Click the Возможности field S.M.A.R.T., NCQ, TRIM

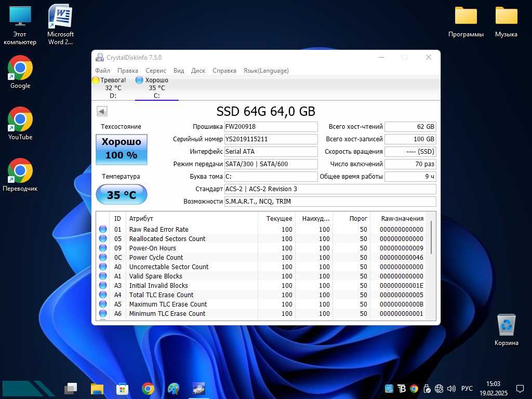(330, 202)
